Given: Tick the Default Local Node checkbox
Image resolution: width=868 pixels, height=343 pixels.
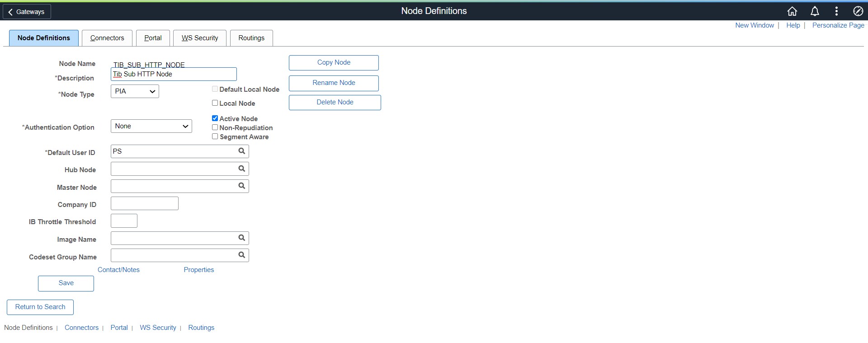Looking at the screenshot, I should 215,89.
